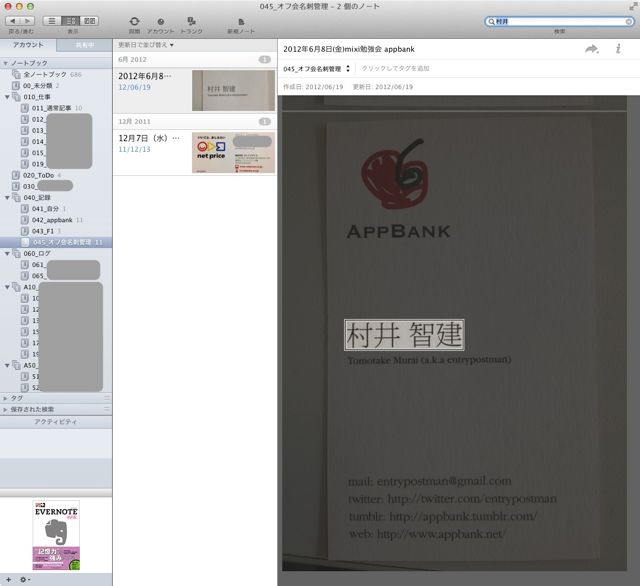Open the gear settings menu at bottom
This screenshot has height=586, width=640.
pyautogui.click(x=24, y=579)
